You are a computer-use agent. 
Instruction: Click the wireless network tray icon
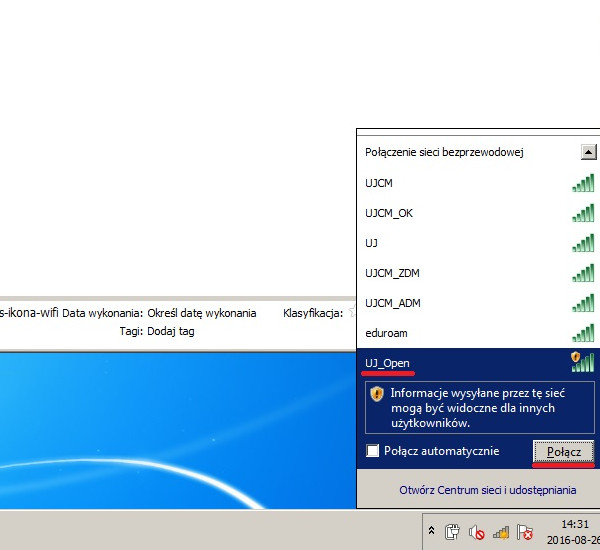click(500, 532)
